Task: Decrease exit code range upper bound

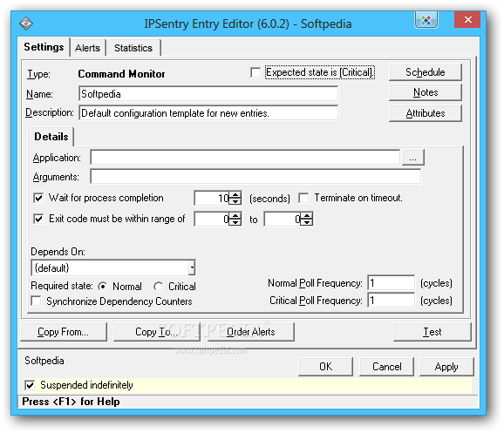Action: pos(308,222)
